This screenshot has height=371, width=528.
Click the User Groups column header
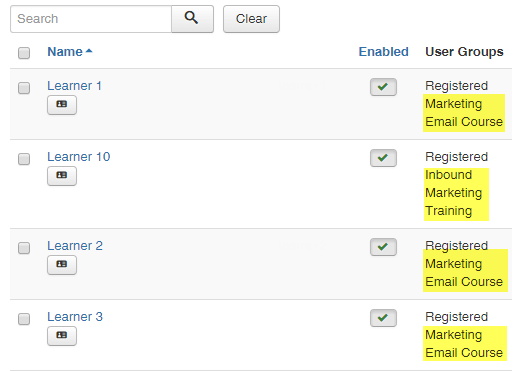click(464, 52)
